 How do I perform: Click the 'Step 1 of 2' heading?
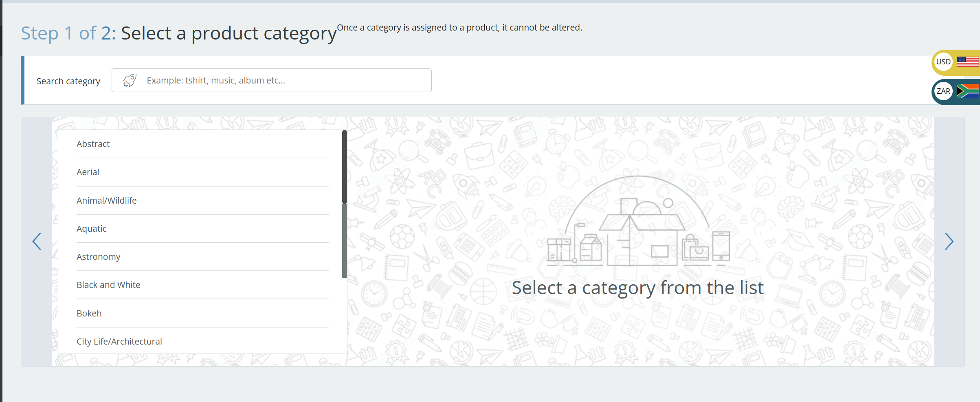pyautogui.click(x=68, y=33)
